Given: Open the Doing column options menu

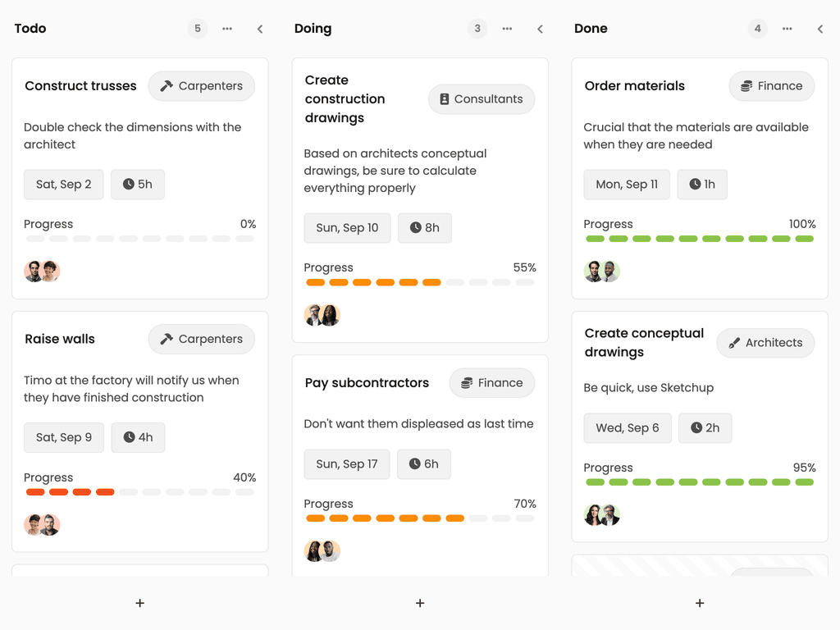Looking at the screenshot, I should coord(507,29).
